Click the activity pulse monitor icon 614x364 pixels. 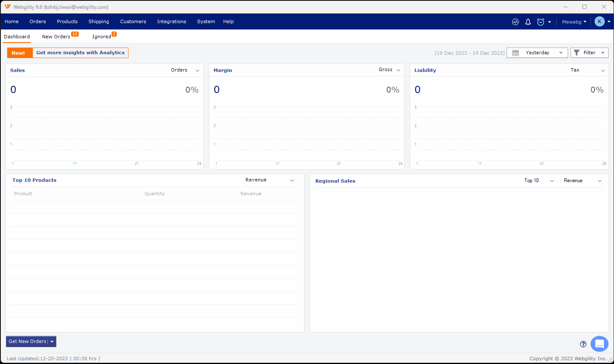(515, 22)
